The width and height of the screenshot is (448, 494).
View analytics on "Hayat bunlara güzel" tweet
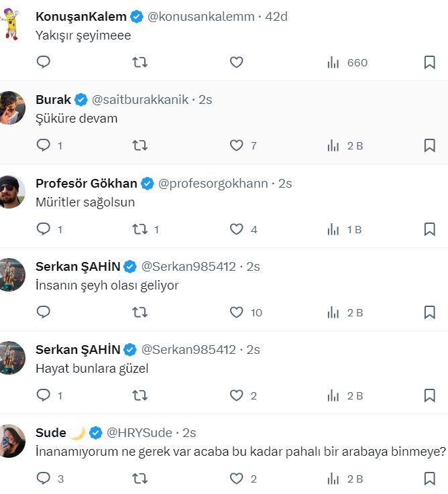[x=333, y=395]
